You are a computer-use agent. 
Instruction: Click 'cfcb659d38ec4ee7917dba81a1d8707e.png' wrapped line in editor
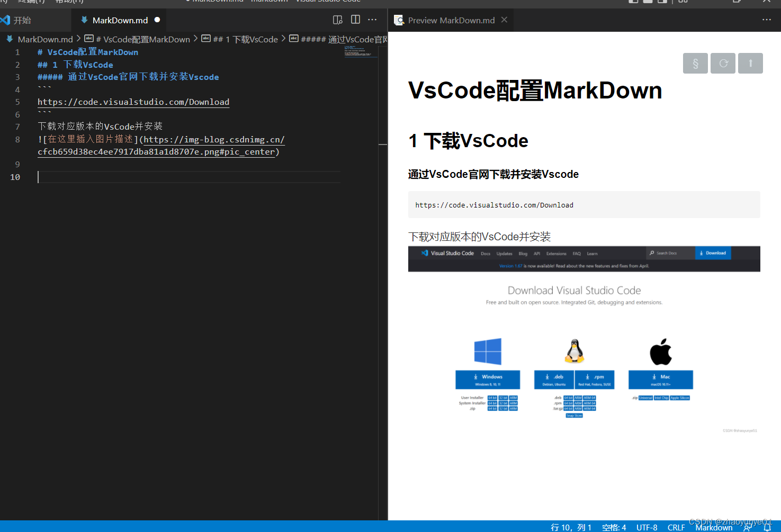158,152
